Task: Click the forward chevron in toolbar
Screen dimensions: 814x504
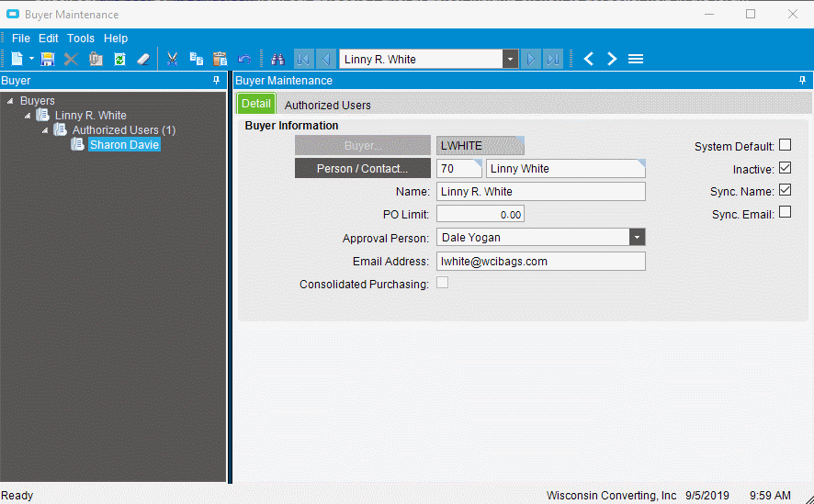Action: click(612, 59)
